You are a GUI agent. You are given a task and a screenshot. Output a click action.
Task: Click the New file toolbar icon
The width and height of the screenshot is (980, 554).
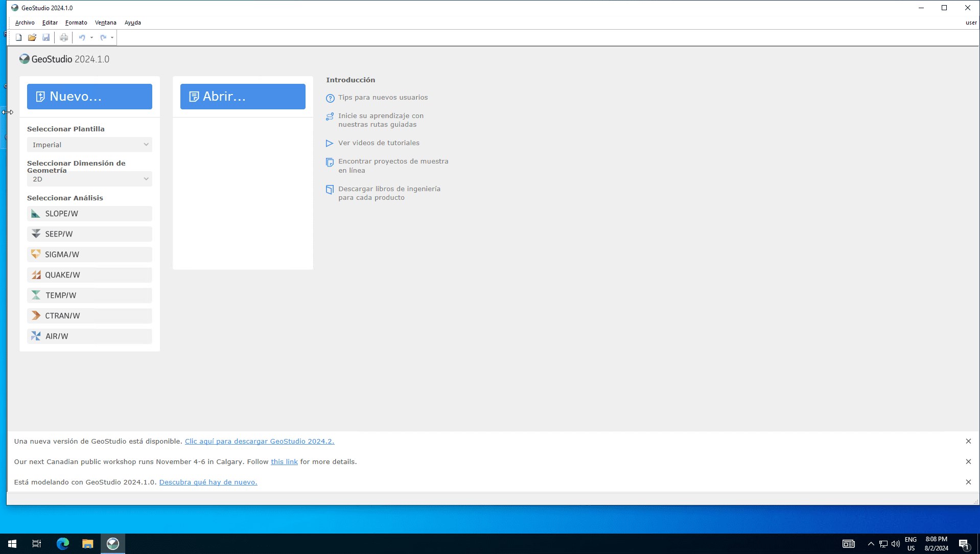(18, 37)
